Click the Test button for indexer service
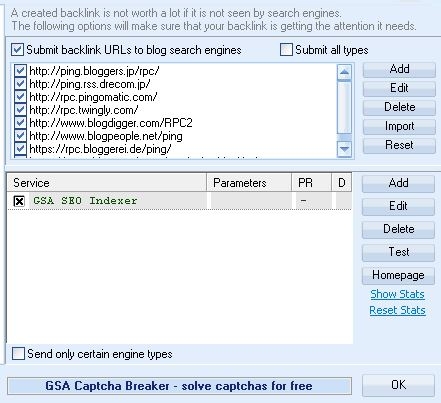The height and width of the screenshot is (403, 441). (x=398, y=252)
